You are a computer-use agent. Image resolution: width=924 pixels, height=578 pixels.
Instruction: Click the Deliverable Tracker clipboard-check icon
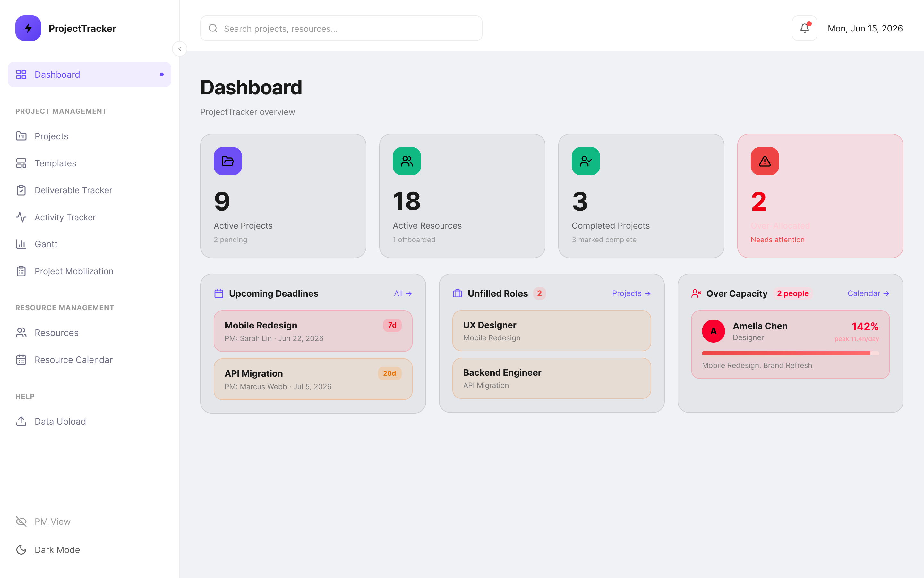pyautogui.click(x=21, y=190)
